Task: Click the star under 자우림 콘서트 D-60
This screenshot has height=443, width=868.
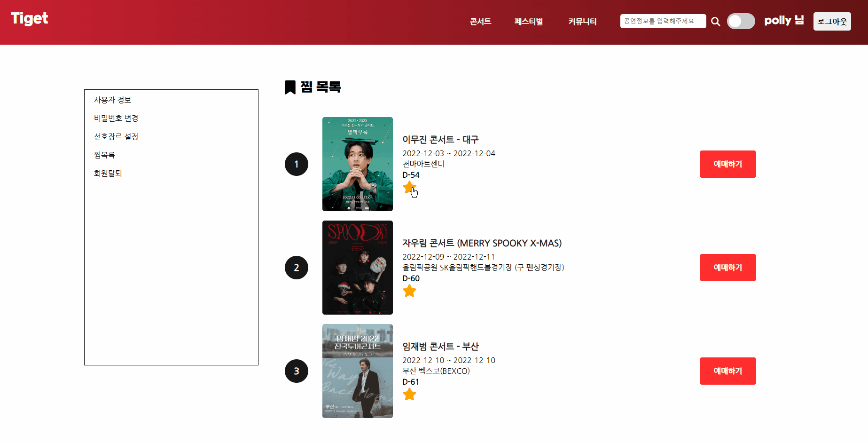Action: [x=409, y=291]
